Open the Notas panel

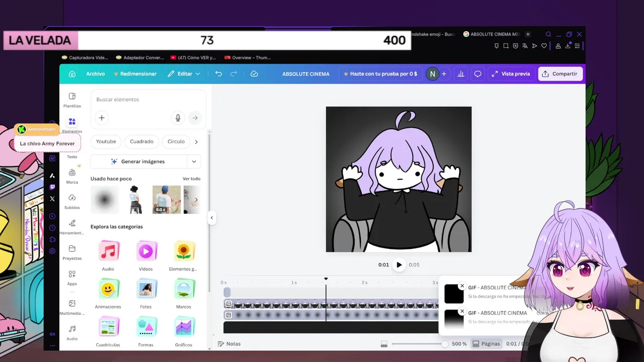(x=229, y=344)
